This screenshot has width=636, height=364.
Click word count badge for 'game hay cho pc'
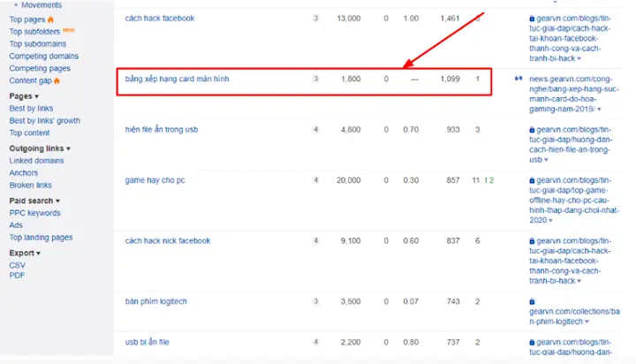(315, 180)
